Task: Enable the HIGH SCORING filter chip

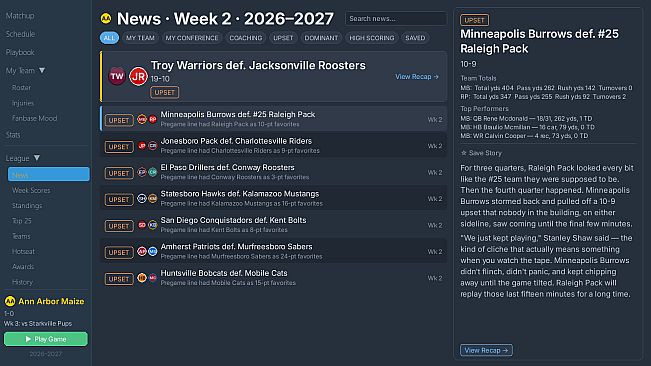Action: [x=372, y=38]
